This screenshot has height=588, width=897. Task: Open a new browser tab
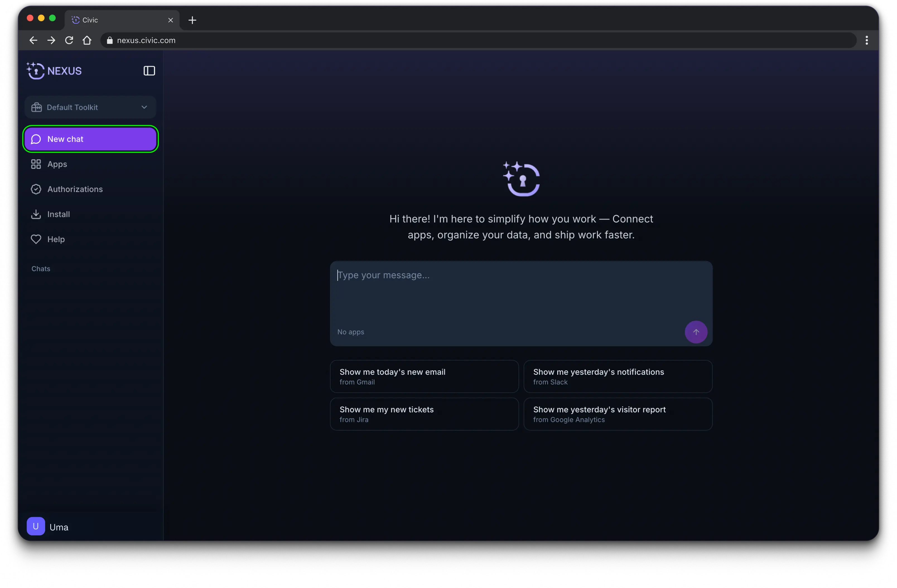[x=192, y=20]
